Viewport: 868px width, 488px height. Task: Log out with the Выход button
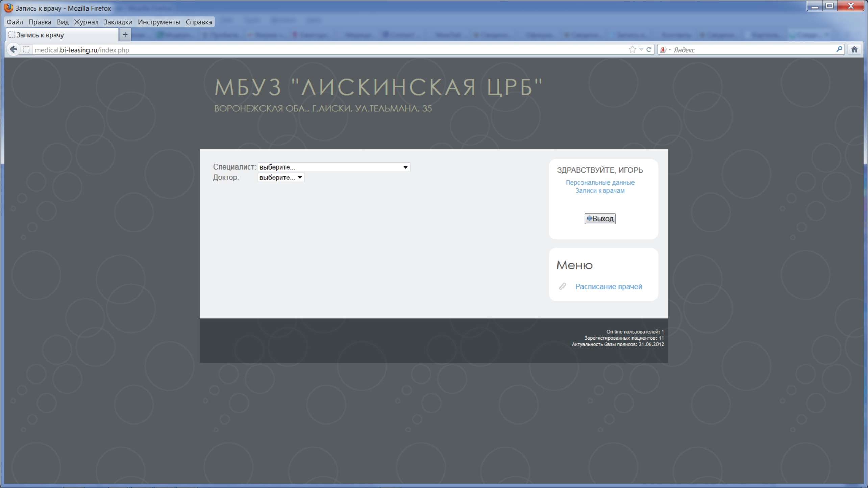point(600,219)
